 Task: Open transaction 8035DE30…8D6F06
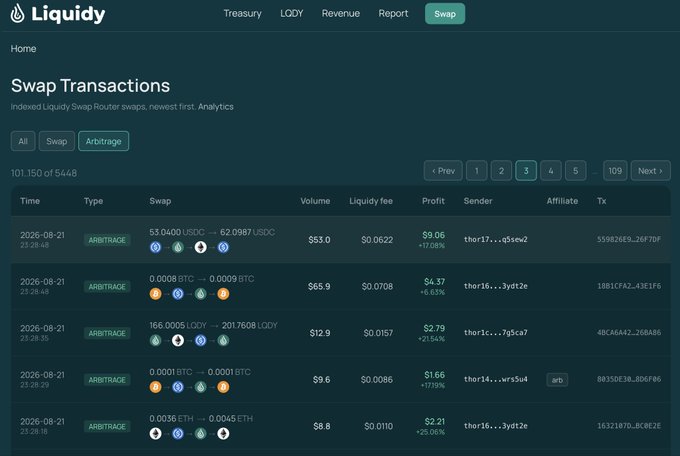[629, 379]
